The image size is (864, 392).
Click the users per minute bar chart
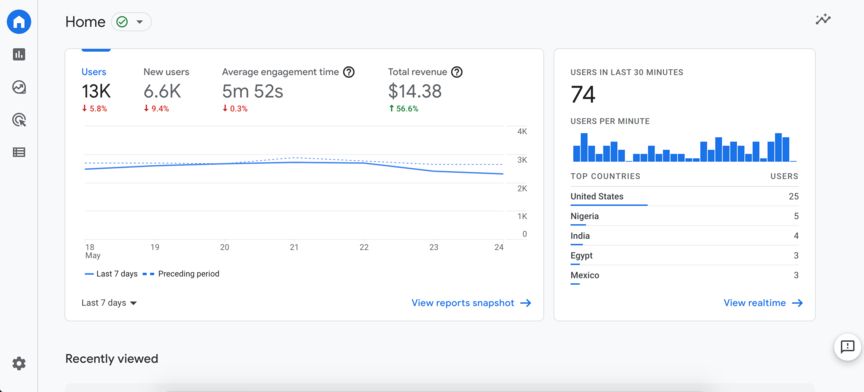pyautogui.click(x=684, y=147)
